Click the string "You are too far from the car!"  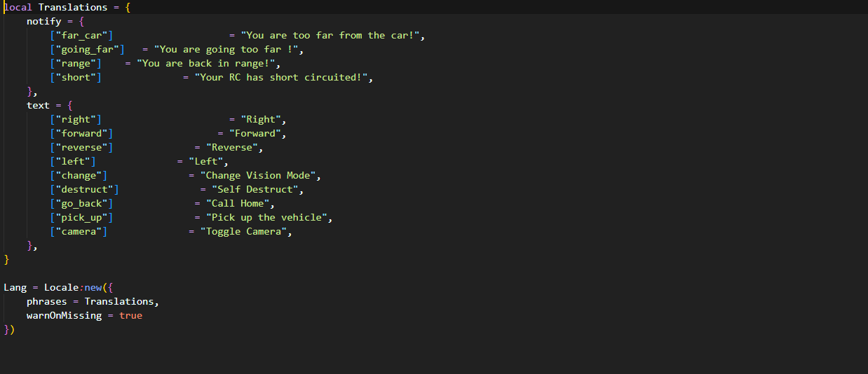point(332,35)
